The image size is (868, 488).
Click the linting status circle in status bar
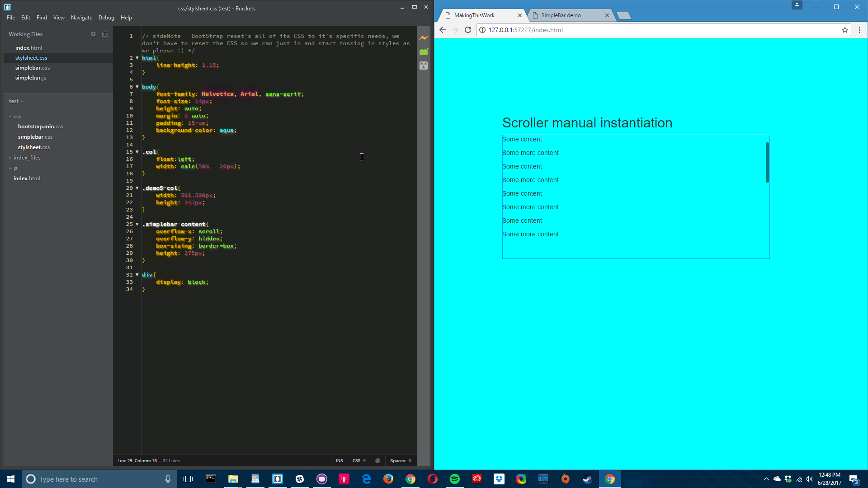(377, 460)
